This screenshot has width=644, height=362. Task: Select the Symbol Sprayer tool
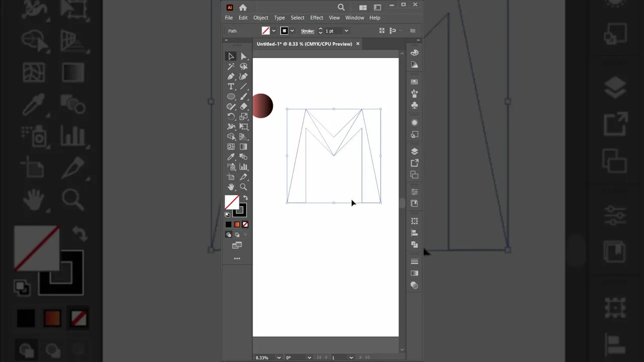pos(231,167)
